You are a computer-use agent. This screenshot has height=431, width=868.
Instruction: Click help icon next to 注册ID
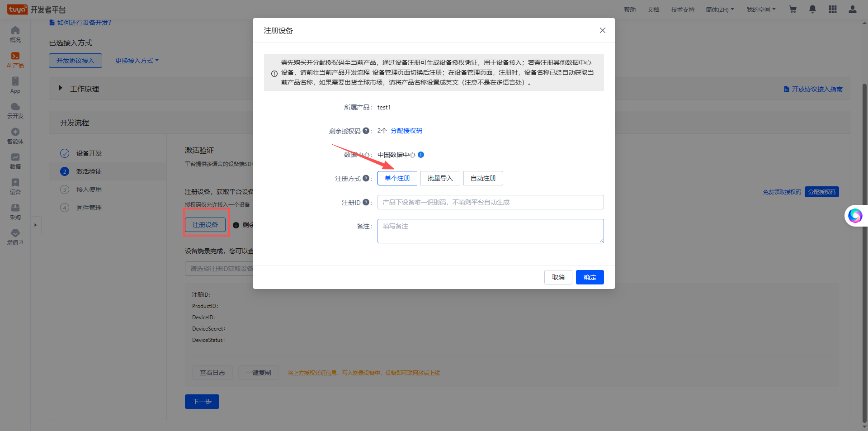(366, 202)
